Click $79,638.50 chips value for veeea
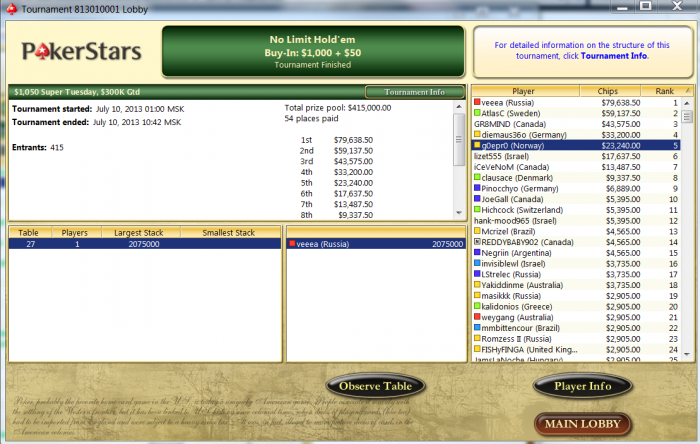This screenshot has height=444, width=700. coord(621,103)
